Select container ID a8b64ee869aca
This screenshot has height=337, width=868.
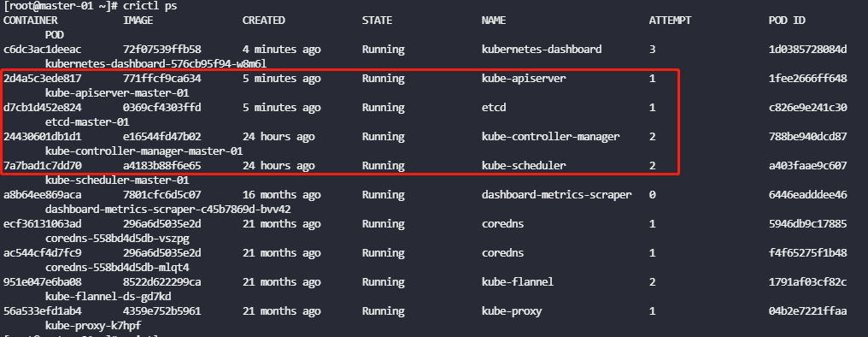point(42,194)
